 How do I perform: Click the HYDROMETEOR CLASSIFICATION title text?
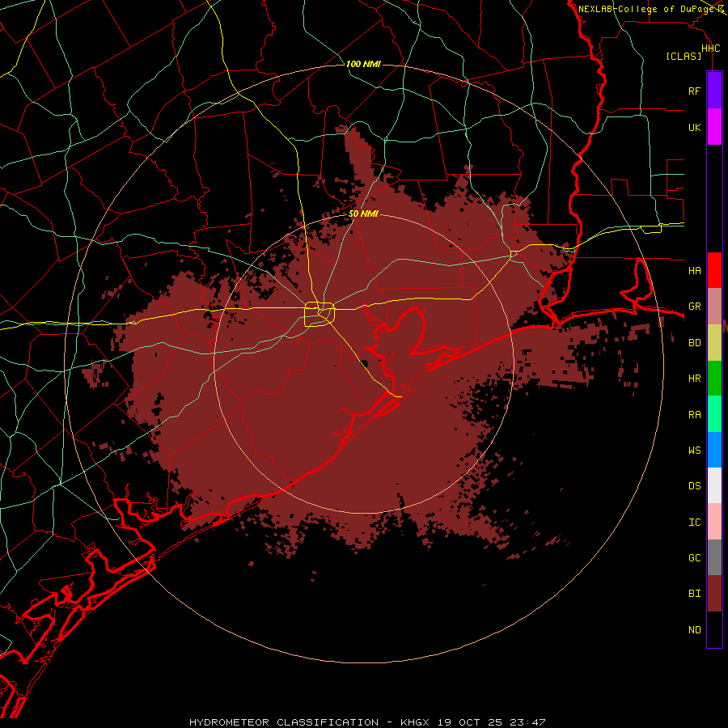click(284, 722)
